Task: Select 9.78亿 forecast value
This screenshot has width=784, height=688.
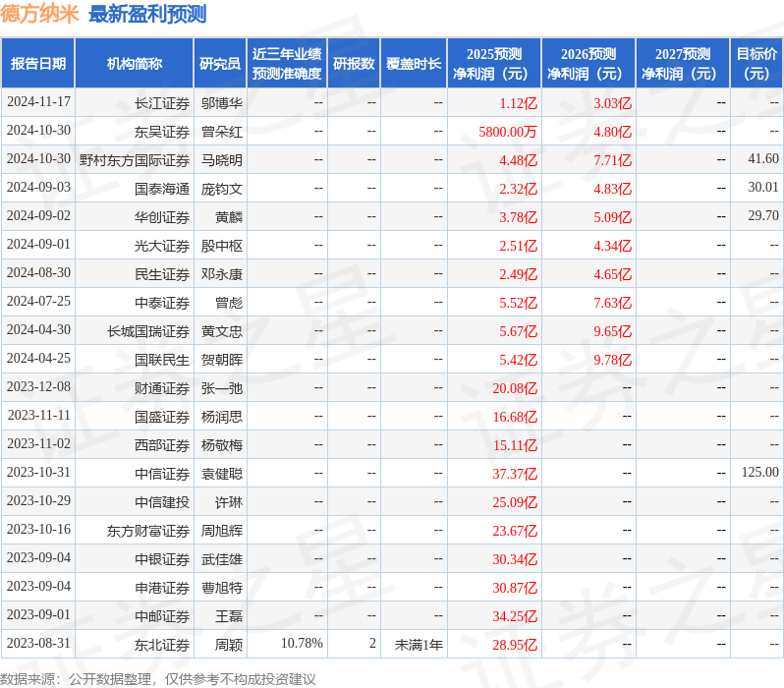Action: (x=612, y=361)
